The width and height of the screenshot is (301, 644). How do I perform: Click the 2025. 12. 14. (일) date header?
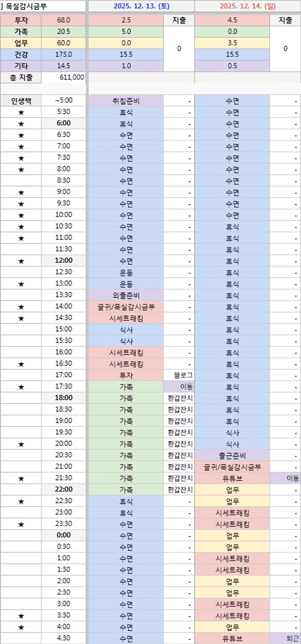click(x=247, y=6)
